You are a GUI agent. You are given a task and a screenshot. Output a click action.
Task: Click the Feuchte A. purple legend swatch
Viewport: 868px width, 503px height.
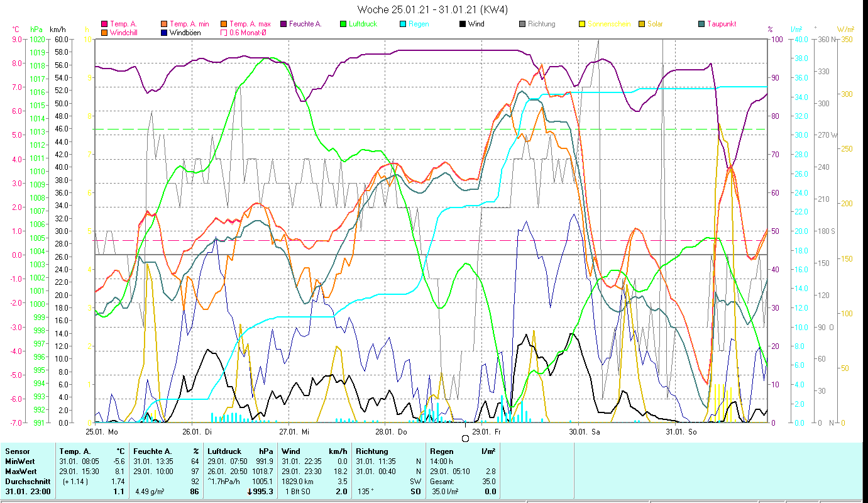pos(283,24)
